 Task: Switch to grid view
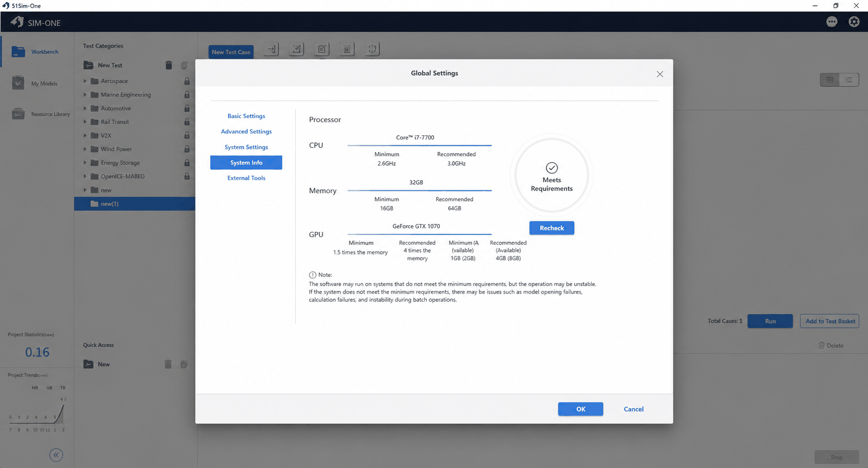click(830, 80)
